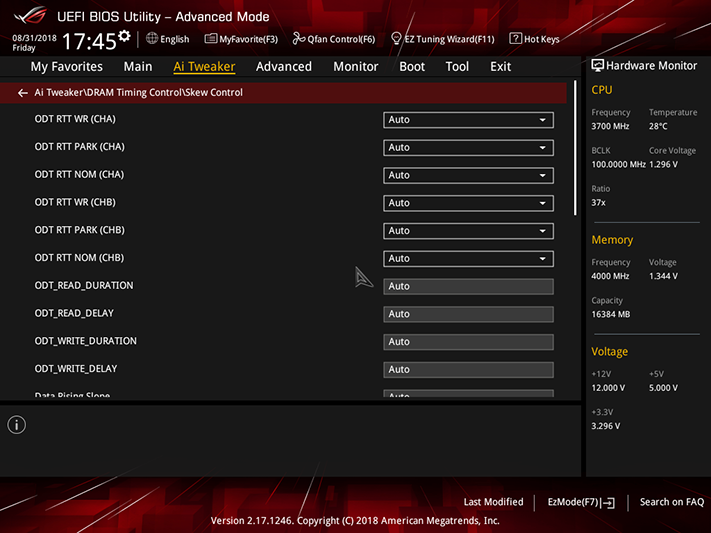Go to the Monitor tab
Screen dimensions: 711x533
pyautogui.click(x=356, y=67)
